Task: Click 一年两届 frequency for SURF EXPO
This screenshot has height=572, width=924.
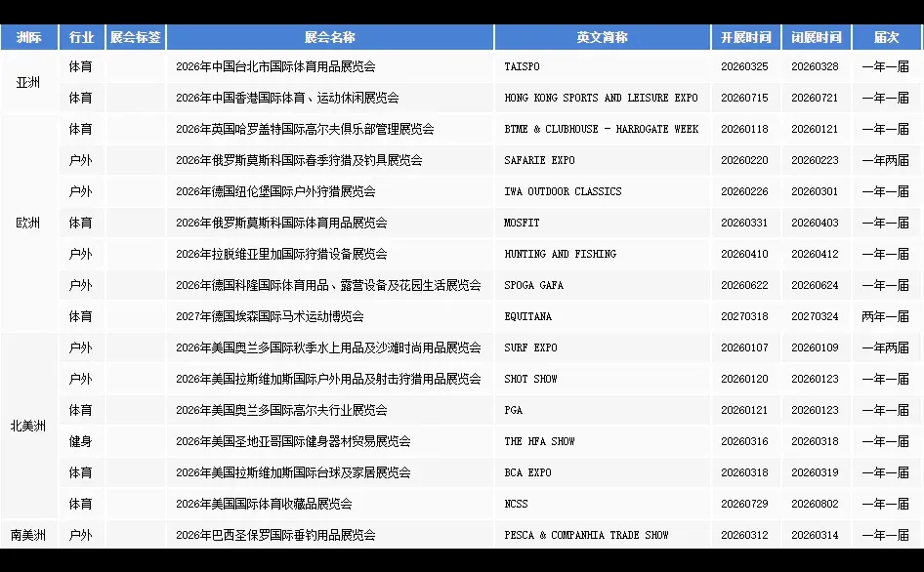Action: pyautogui.click(x=886, y=347)
